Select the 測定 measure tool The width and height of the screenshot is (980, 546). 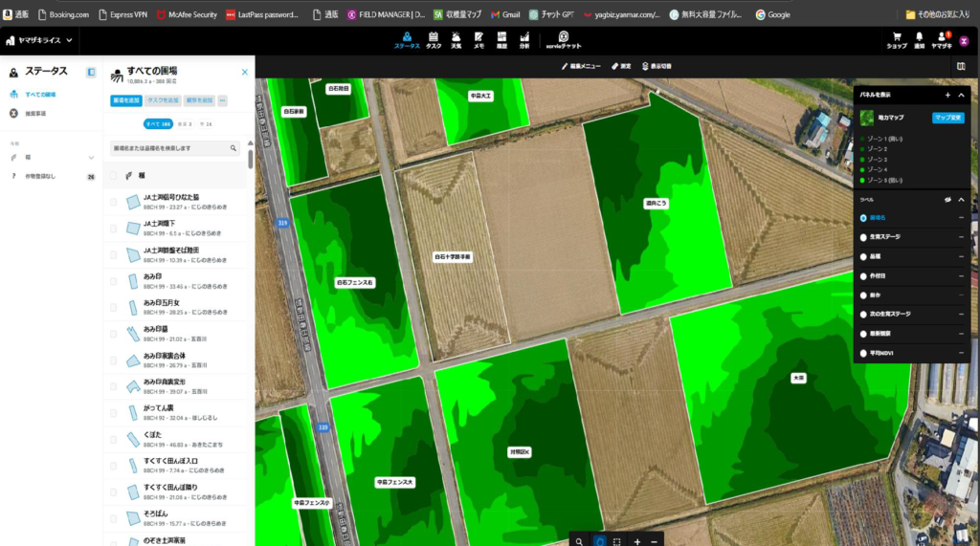(x=621, y=66)
